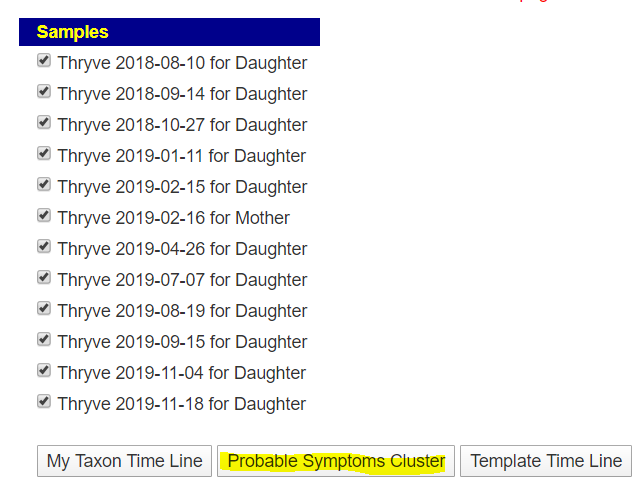The image size is (636, 491).
Task: Open the Probable Symptoms Cluster
Action: [336, 461]
